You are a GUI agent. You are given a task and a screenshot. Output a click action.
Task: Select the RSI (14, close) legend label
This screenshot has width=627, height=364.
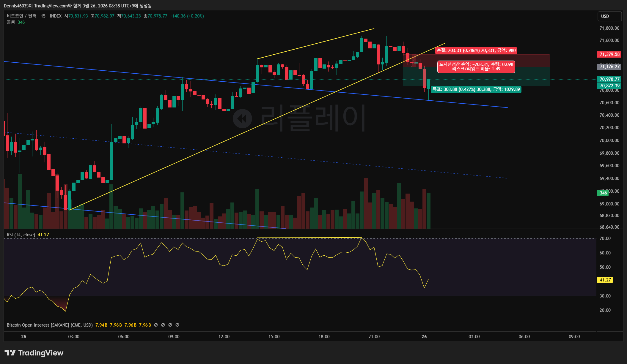(21, 235)
